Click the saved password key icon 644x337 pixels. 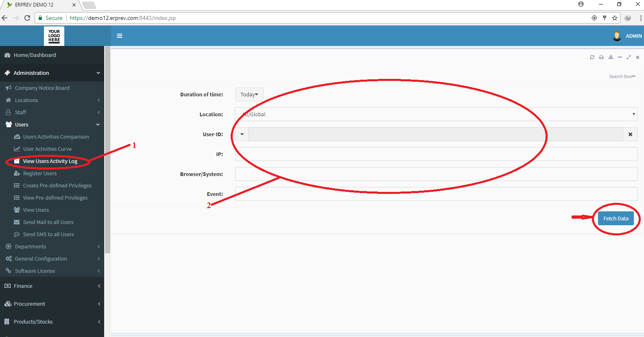coord(605,18)
